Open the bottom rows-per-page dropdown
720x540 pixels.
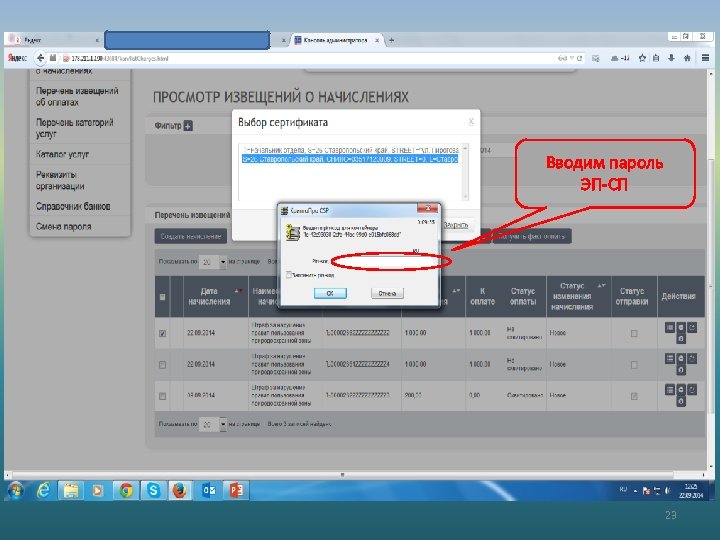point(213,424)
